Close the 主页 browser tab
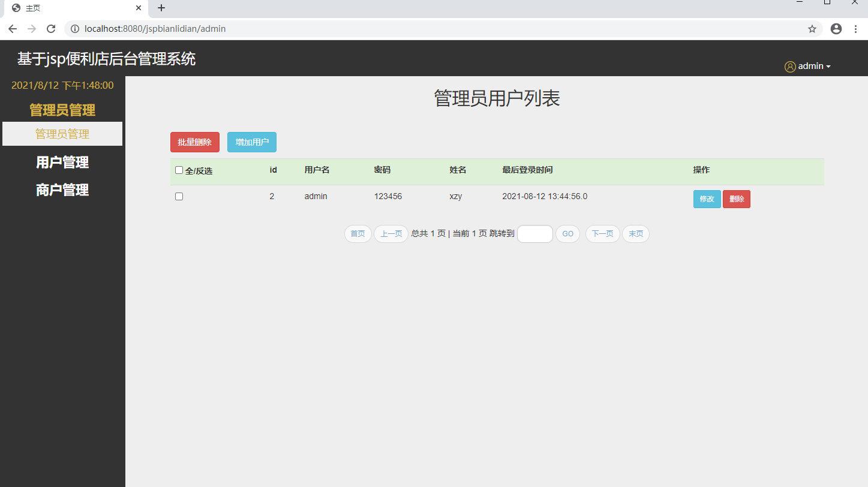 point(139,8)
